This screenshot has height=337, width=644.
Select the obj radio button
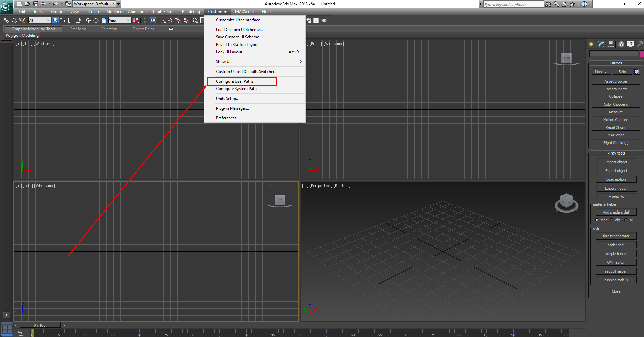(x=611, y=220)
